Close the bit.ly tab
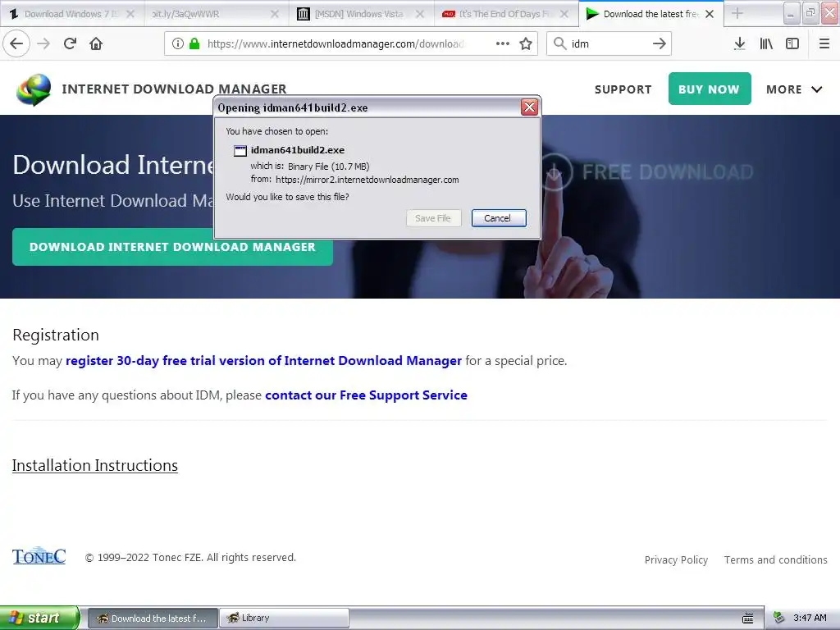Viewport: 840px width, 630px height. pyautogui.click(x=275, y=14)
